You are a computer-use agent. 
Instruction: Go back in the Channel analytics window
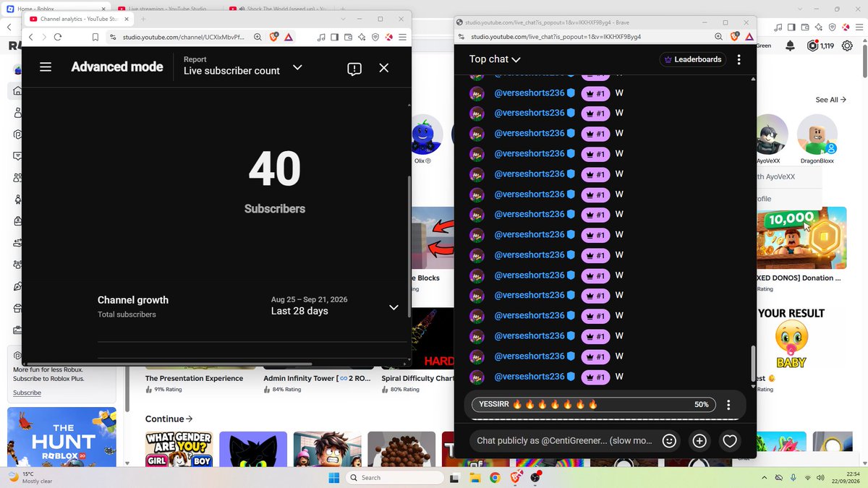30,37
